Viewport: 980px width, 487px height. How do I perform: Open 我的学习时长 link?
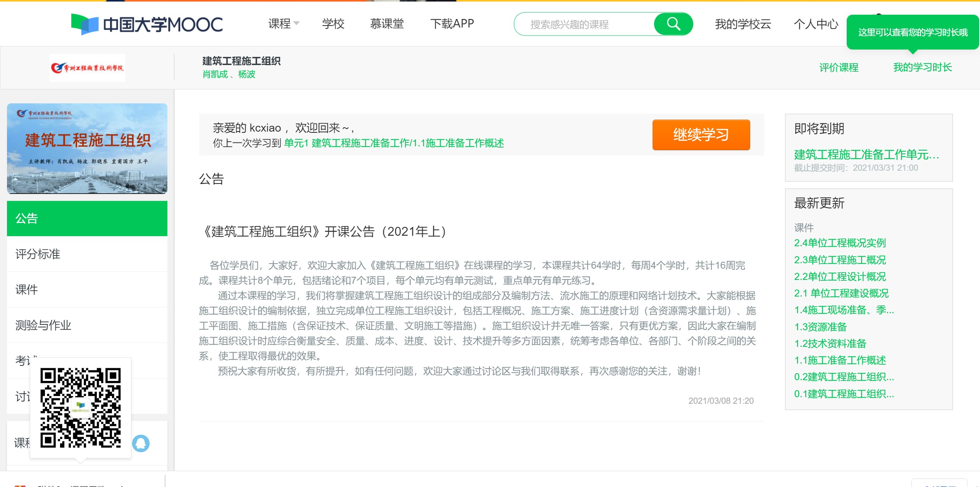click(x=922, y=67)
